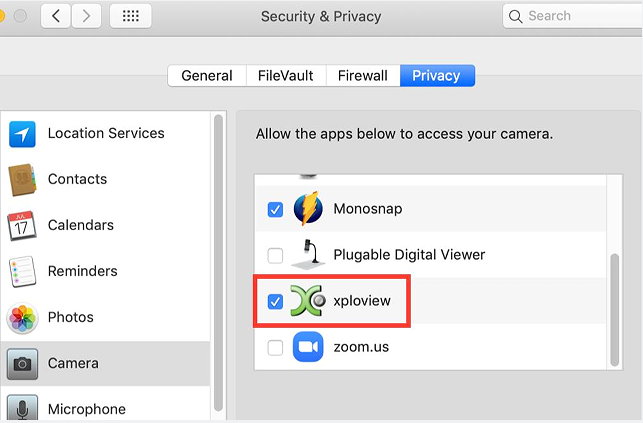Click the zoom.us app icon
Image resolution: width=643 pixels, height=423 pixels.
point(308,347)
